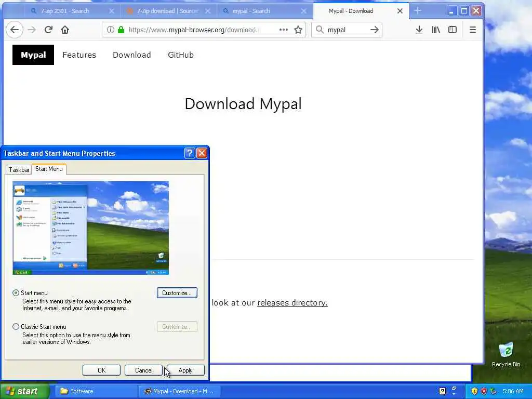The width and height of the screenshot is (532, 399).
Task: Select the Start menu radio option
Action: click(16, 293)
